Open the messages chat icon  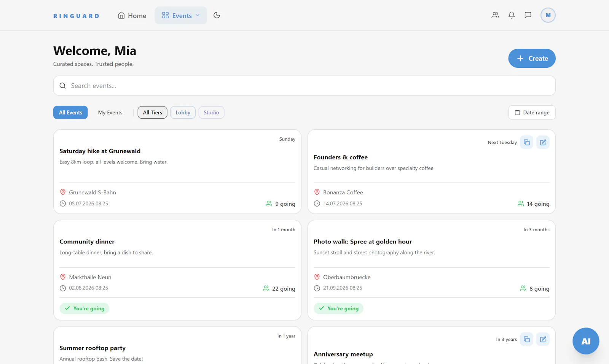528,15
